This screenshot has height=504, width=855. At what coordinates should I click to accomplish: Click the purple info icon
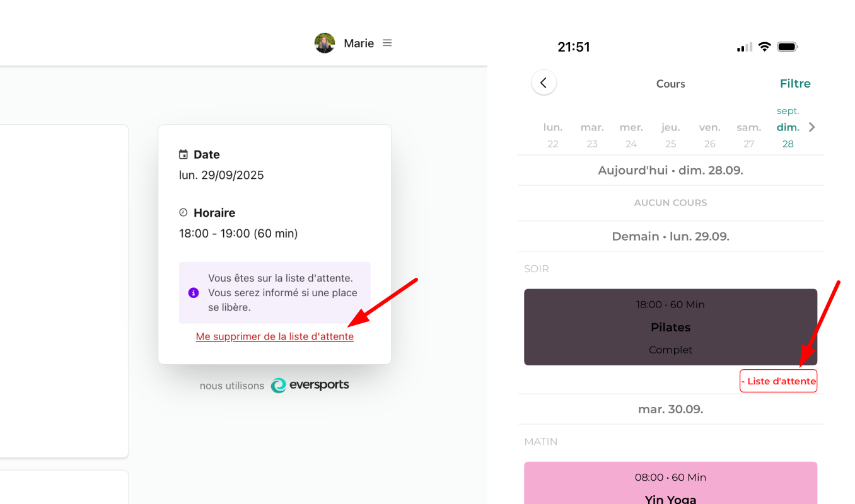[194, 293]
